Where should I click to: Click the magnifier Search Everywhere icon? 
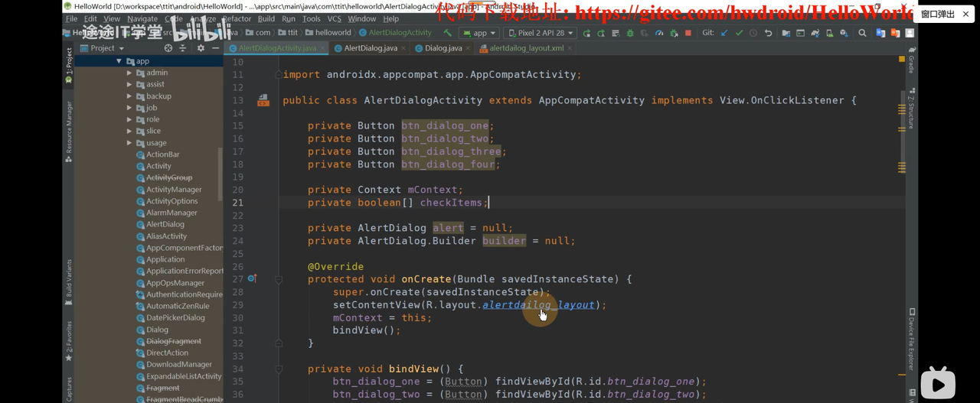[x=862, y=33]
